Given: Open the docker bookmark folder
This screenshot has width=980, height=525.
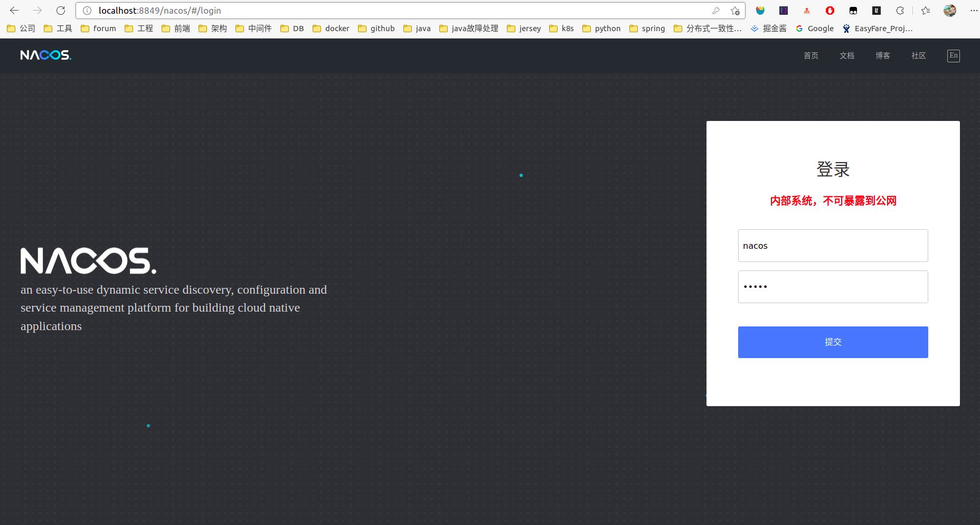Looking at the screenshot, I should tap(331, 29).
